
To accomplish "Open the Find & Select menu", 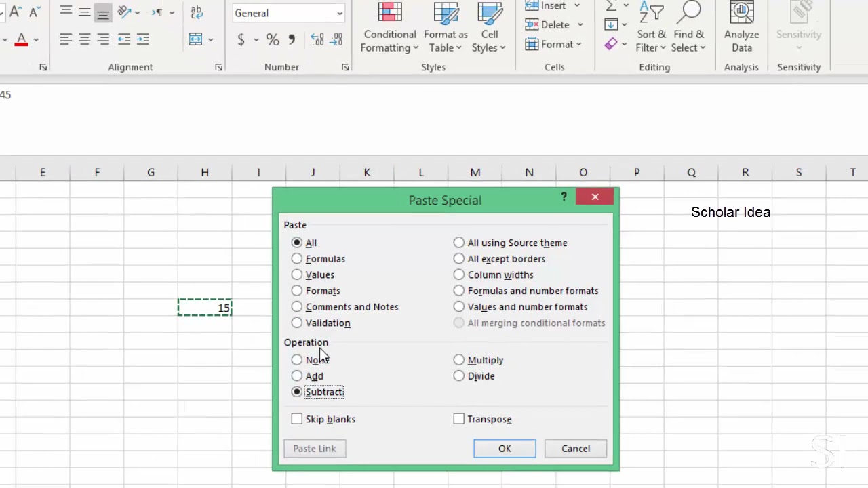I will 689,27.
